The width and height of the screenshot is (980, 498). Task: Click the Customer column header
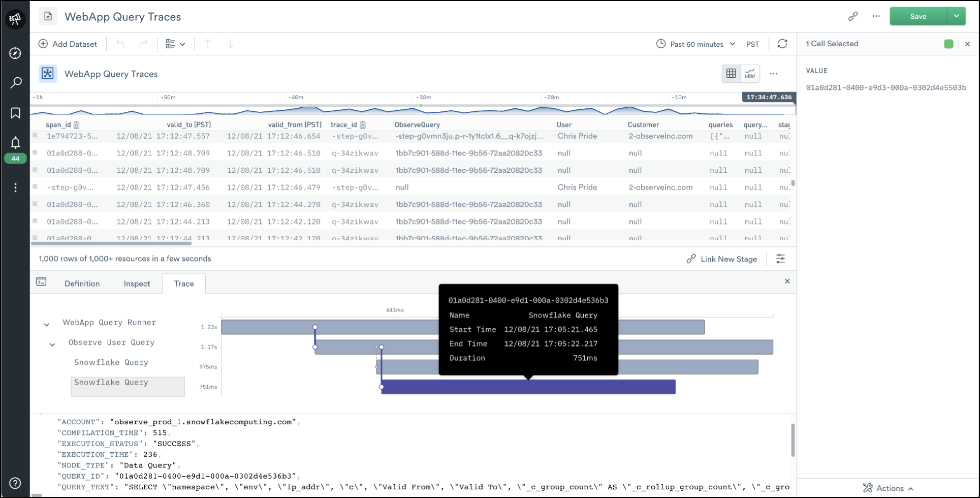coord(643,124)
